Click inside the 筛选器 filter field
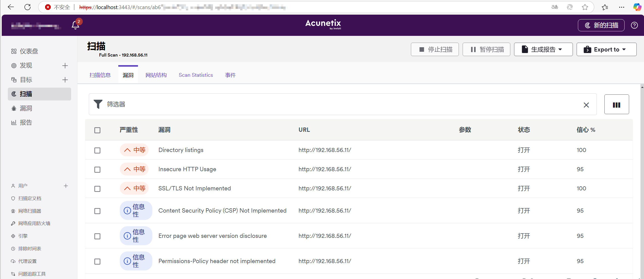Image resolution: width=644 pixels, height=279 pixels. click(x=328, y=104)
